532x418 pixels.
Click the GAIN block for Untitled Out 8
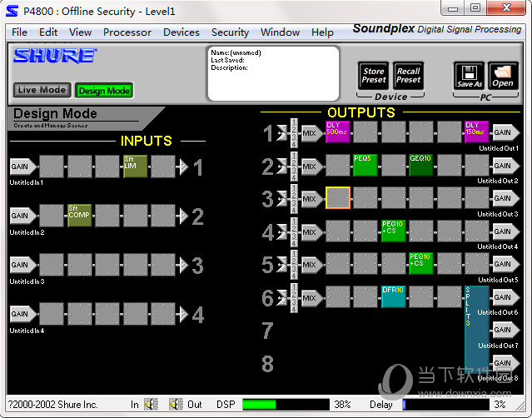505,363
